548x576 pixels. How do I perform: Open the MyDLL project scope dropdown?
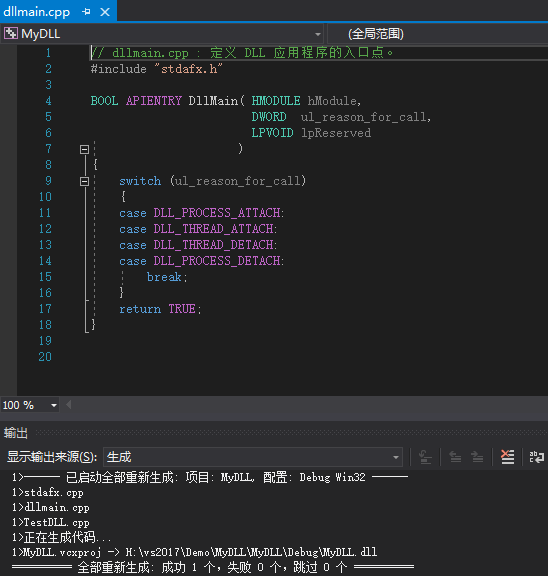[x=317, y=34]
